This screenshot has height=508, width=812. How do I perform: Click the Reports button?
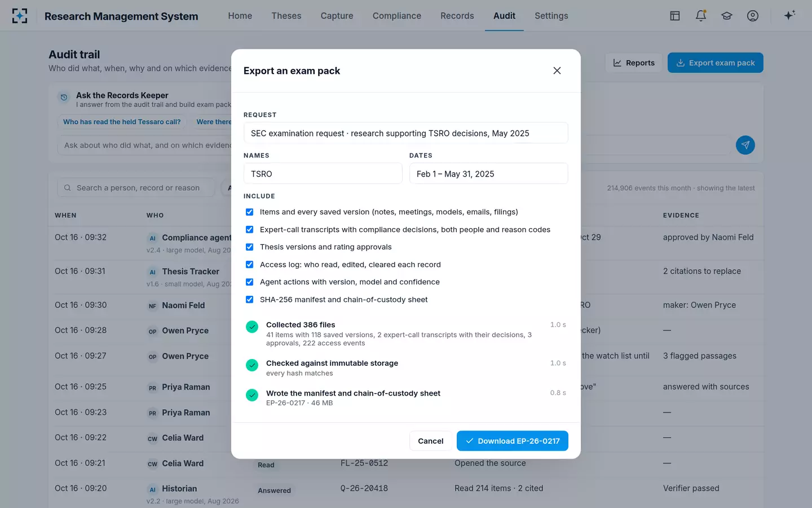click(x=634, y=63)
